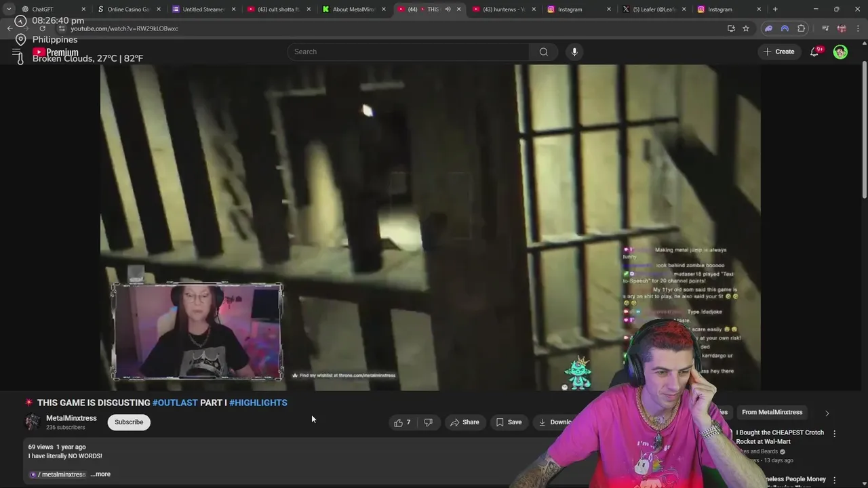Show next filter chips with right chevron
868x488 pixels.
click(x=827, y=413)
